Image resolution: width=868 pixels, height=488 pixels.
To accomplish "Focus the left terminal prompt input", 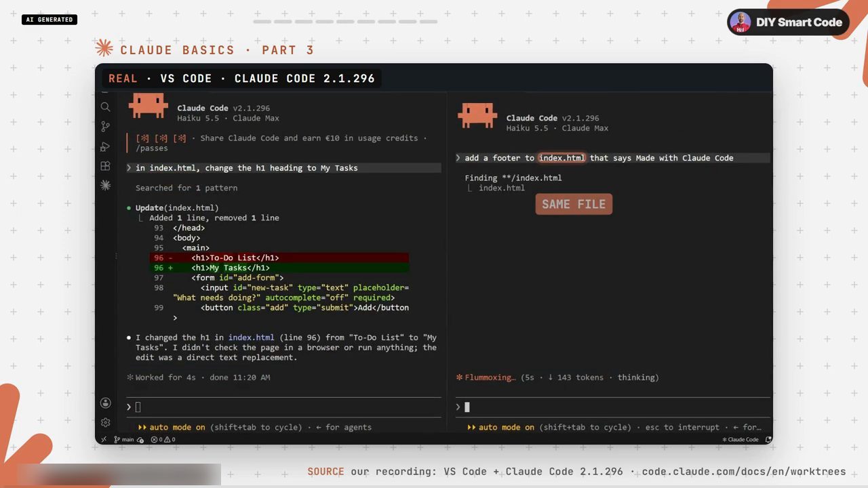I will click(x=283, y=407).
